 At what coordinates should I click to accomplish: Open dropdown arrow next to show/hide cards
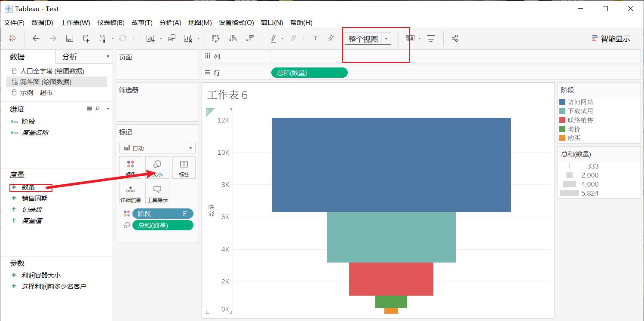click(419, 38)
